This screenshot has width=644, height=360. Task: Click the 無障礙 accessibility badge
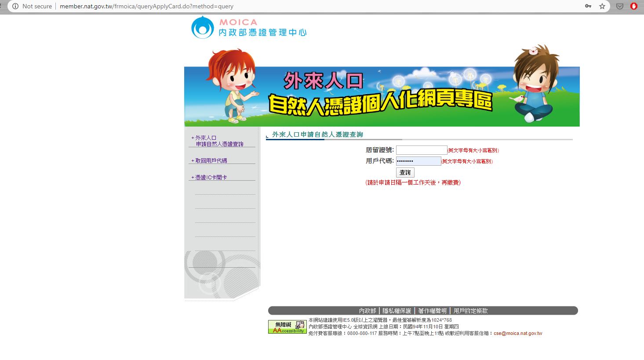pyautogui.click(x=287, y=327)
